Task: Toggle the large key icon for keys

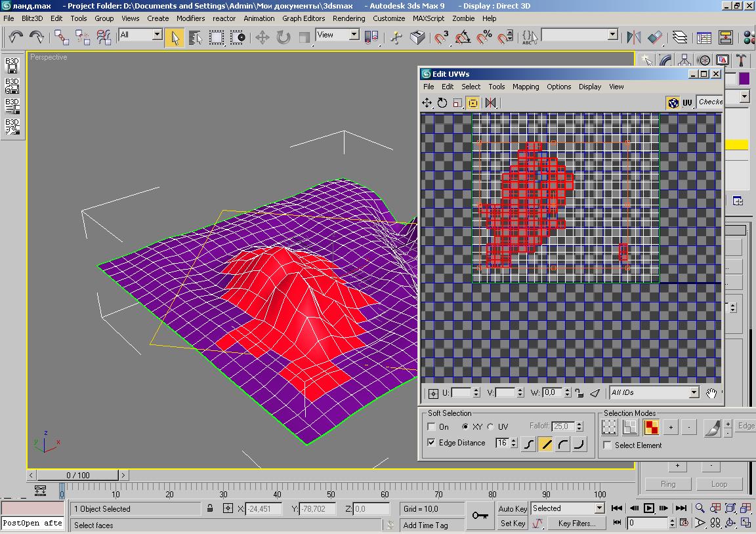Action: [x=482, y=516]
